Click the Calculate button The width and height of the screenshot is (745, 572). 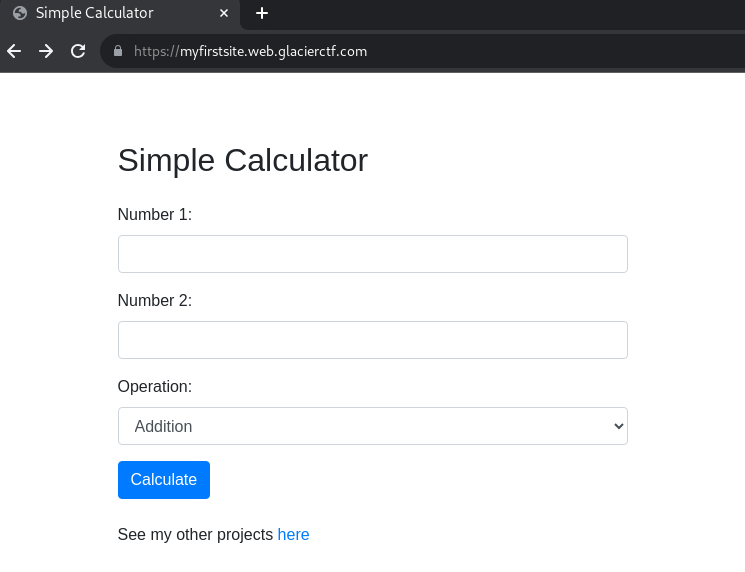point(164,480)
